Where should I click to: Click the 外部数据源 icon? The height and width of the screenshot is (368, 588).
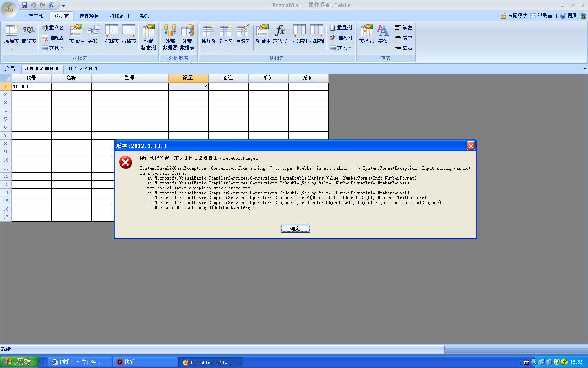[170, 37]
